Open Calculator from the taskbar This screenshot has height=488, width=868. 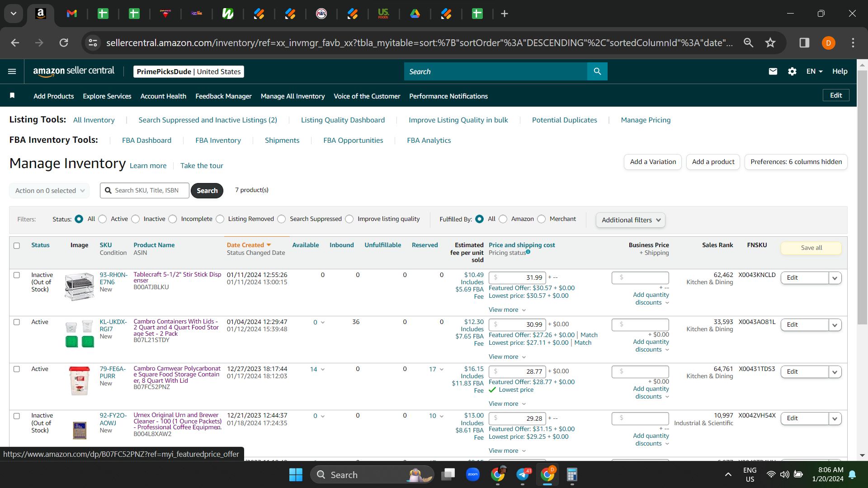coord(572,474)
